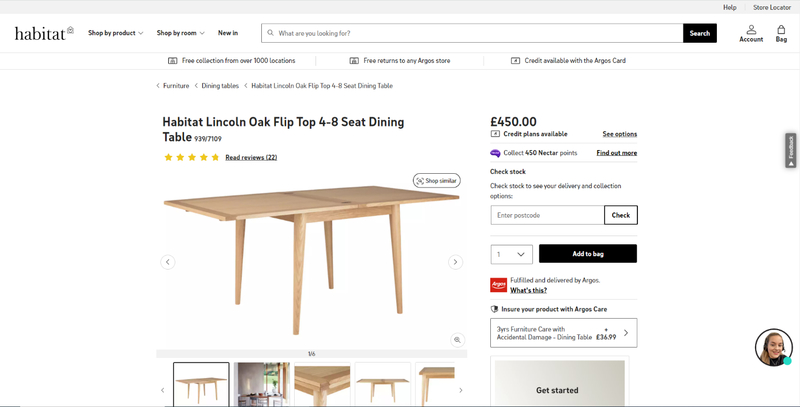Click the Add to bag button
Image resolution: width=800 pixels, height=407 pixels.
588,254
